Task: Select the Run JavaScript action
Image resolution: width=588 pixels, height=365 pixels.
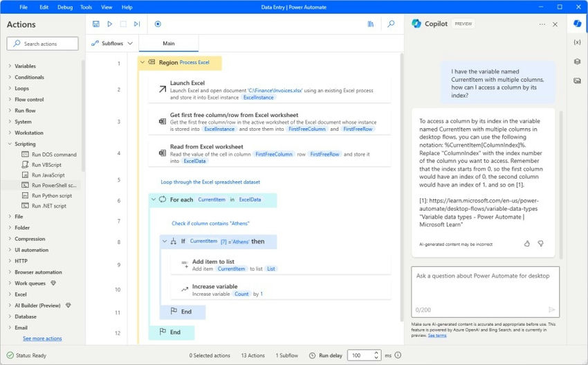Action: coord(43,175)
